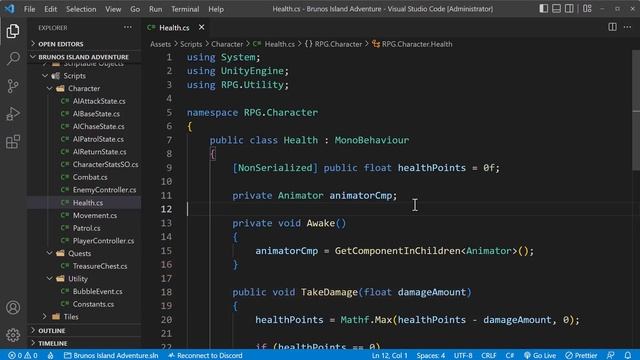Click the errors and warnings status indicator
Viewport: 640px width, 360px height.
point(23,356)
